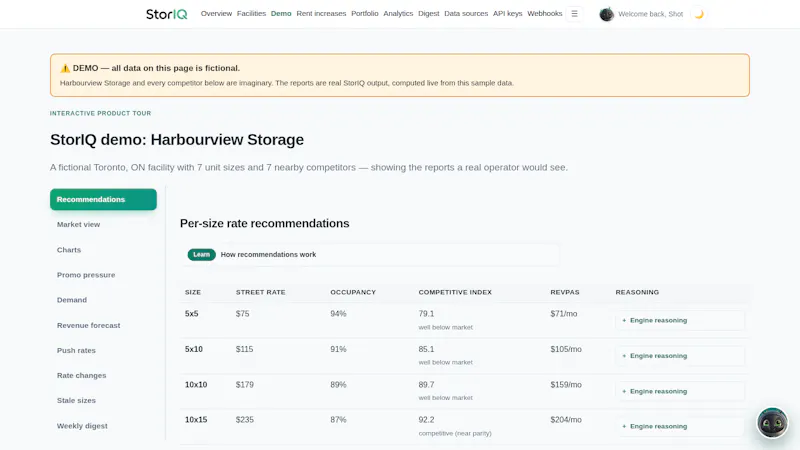Open Rent increases page
This screenshot has height=450, width=800.
321,14
